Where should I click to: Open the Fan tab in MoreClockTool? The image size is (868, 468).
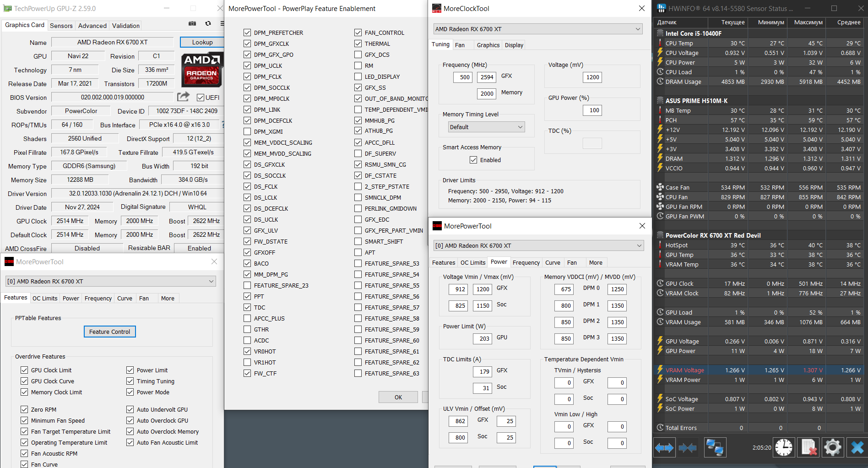click(460, 45)
